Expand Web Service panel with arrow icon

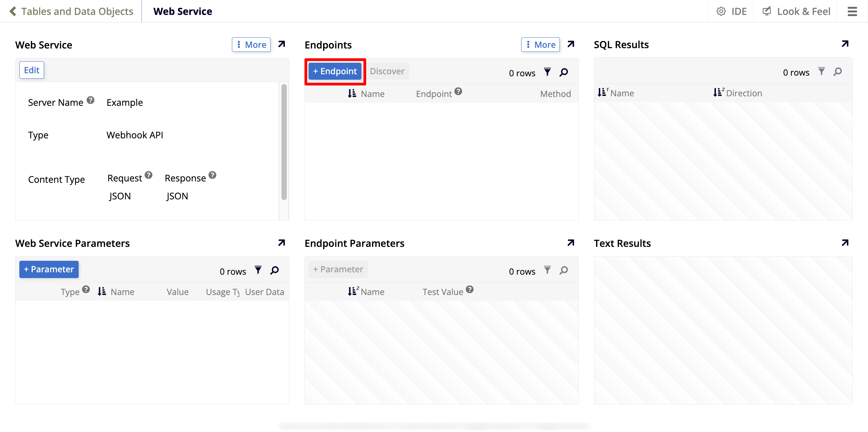(281, 44)
